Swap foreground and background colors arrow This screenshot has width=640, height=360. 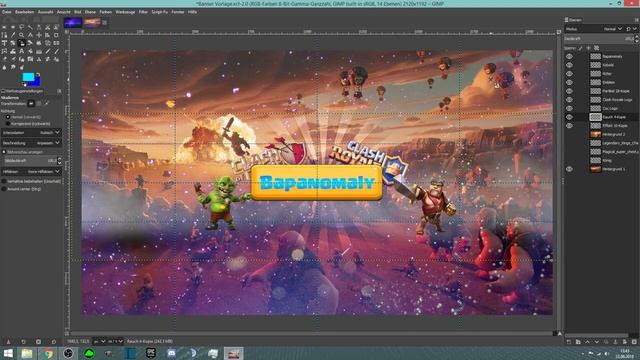[x=38, y=74]
